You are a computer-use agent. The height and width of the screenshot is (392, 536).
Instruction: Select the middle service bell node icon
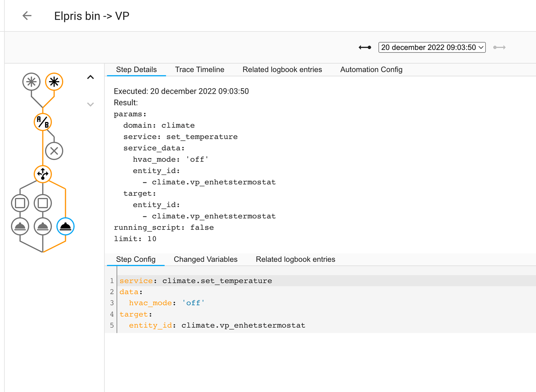click(x=43, y=226)
